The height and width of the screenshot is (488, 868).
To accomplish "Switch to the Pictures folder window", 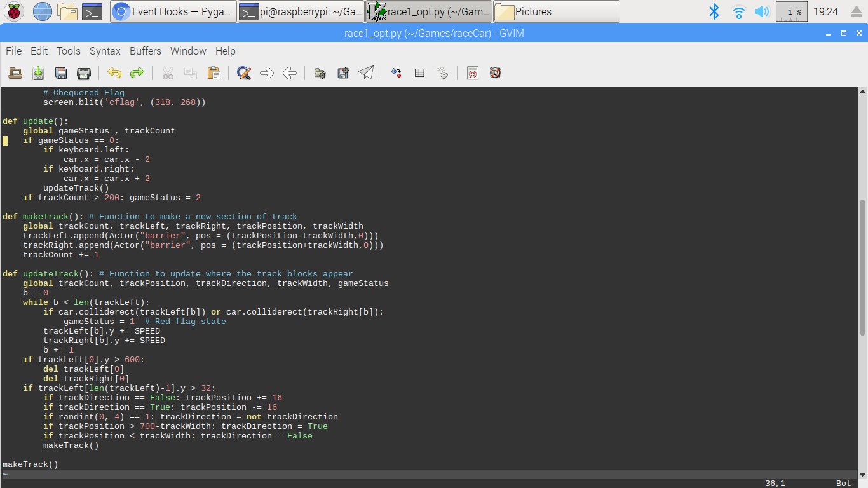I will 557,11.
